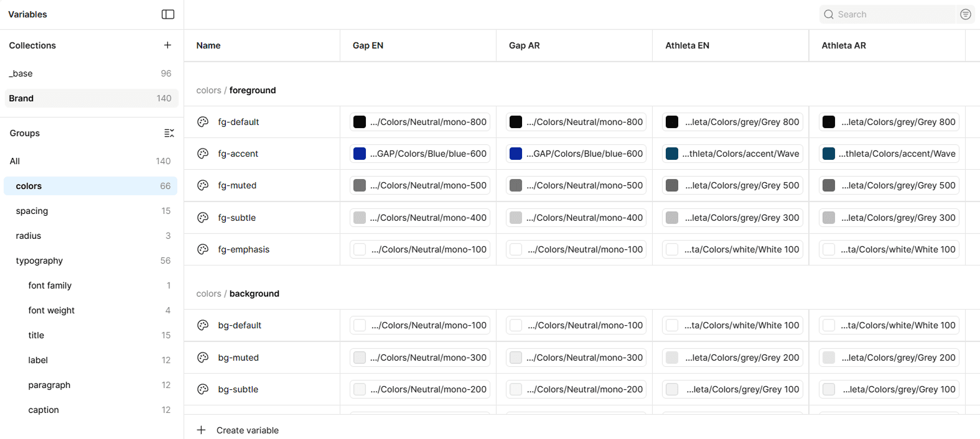980x439 pixels.
Task: Select the bg-default variable name
Action: point(240,325)
